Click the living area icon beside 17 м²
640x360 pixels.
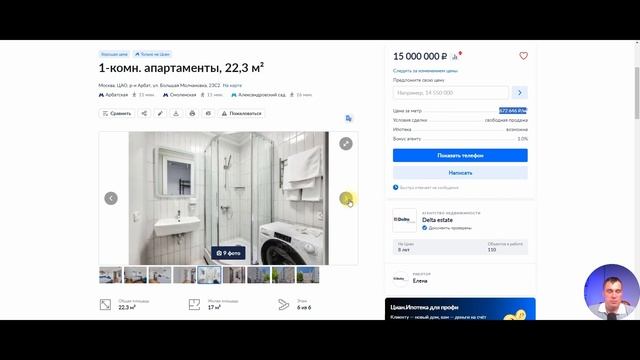[194, 304]
